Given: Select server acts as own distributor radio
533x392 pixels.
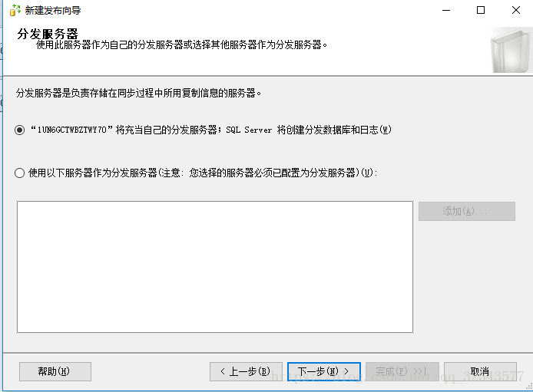Looking at the screenshot, I should point(20,130).
